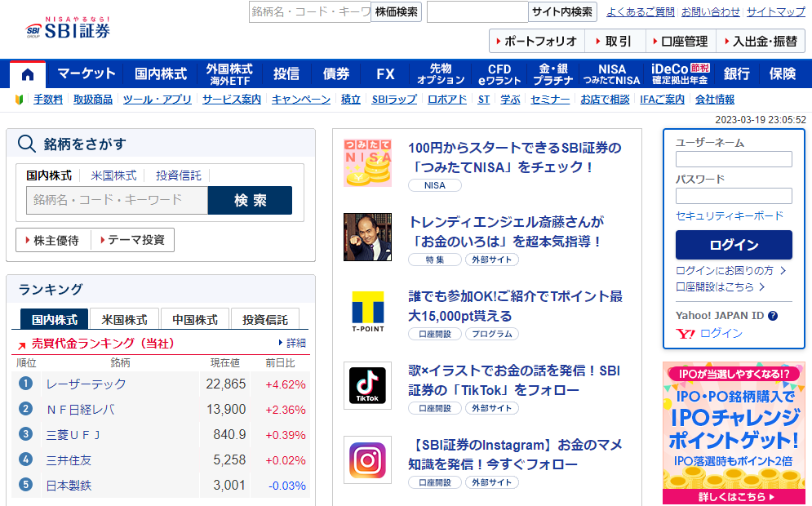Switch to 米国株式 ranking tab
This screenshot has width=812, height=506.
pos(124,319)
